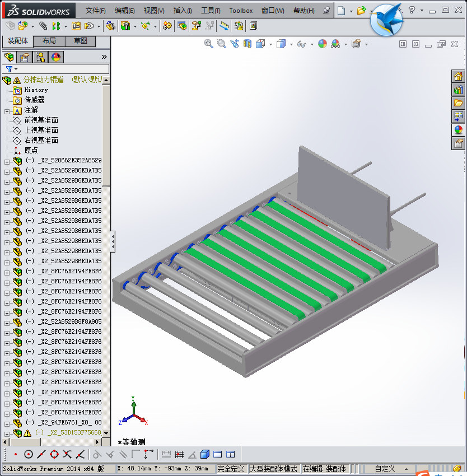Expand the 注解 tree node
This screenshot has height=476, width=467.
7,111
